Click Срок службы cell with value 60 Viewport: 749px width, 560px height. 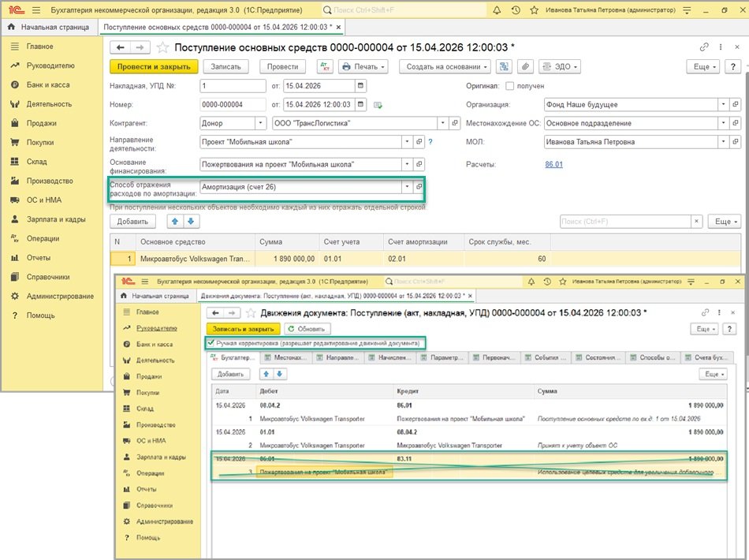pos(507,259)
